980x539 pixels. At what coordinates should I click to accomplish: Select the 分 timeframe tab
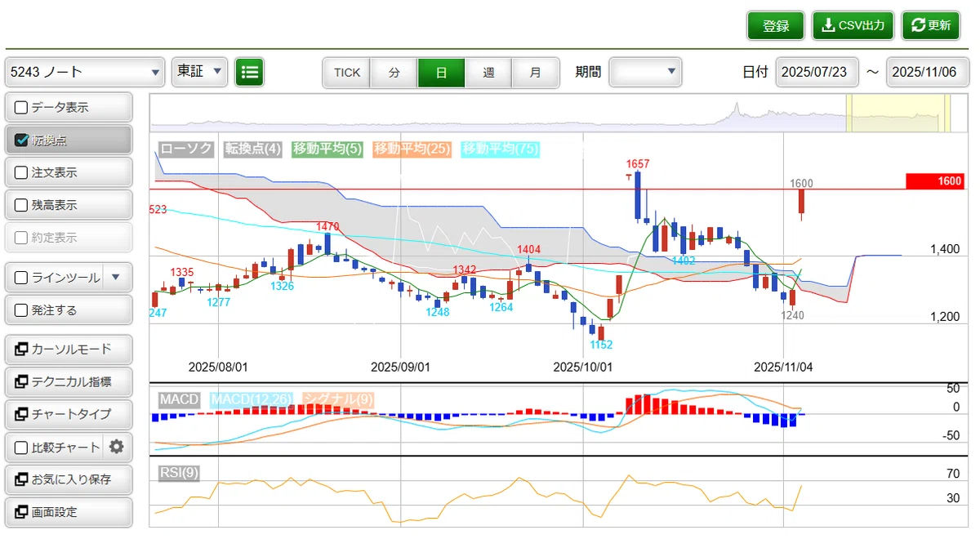[394, 72]
